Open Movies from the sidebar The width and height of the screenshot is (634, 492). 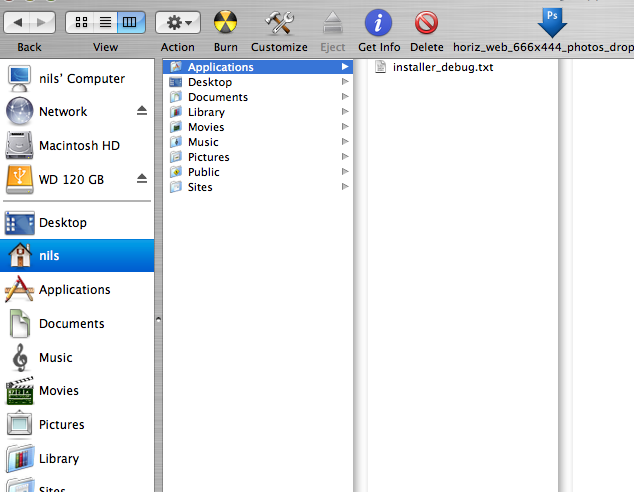point(77,391)
